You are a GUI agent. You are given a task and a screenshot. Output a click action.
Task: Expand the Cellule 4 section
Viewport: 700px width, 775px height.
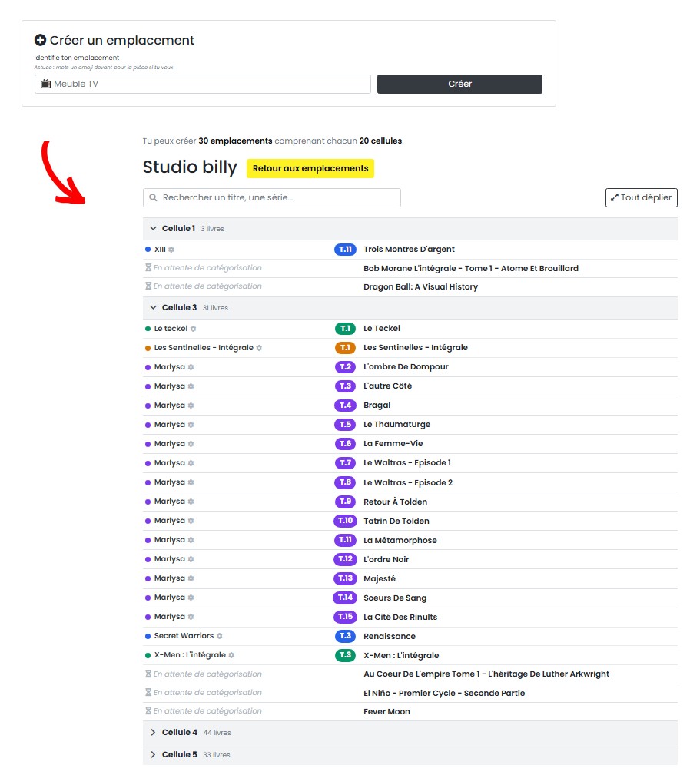(153, 733)
